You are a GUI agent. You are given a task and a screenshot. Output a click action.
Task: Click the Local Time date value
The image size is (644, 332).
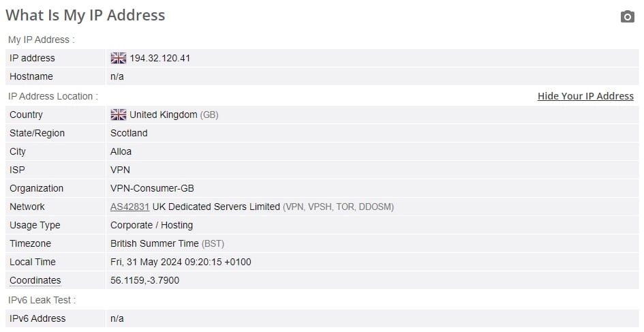pos(181,262)
